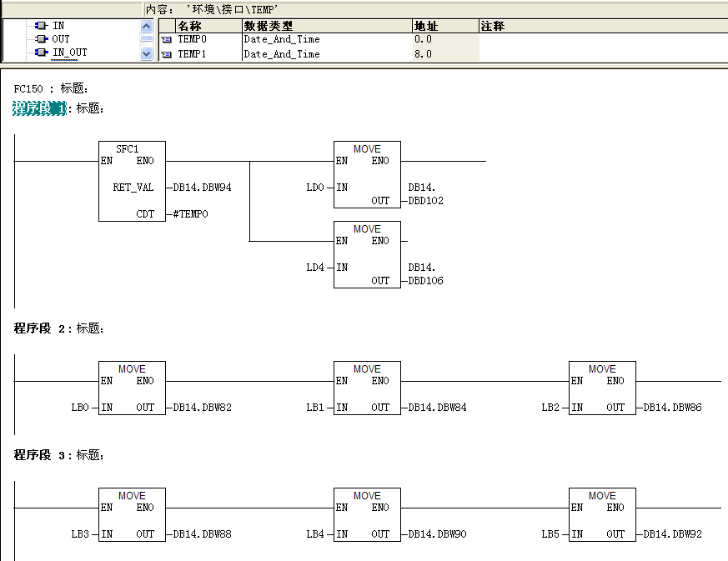
Task: Select the MOVE block writing DB14.DBD102
Action: click(x=368, y=175)
